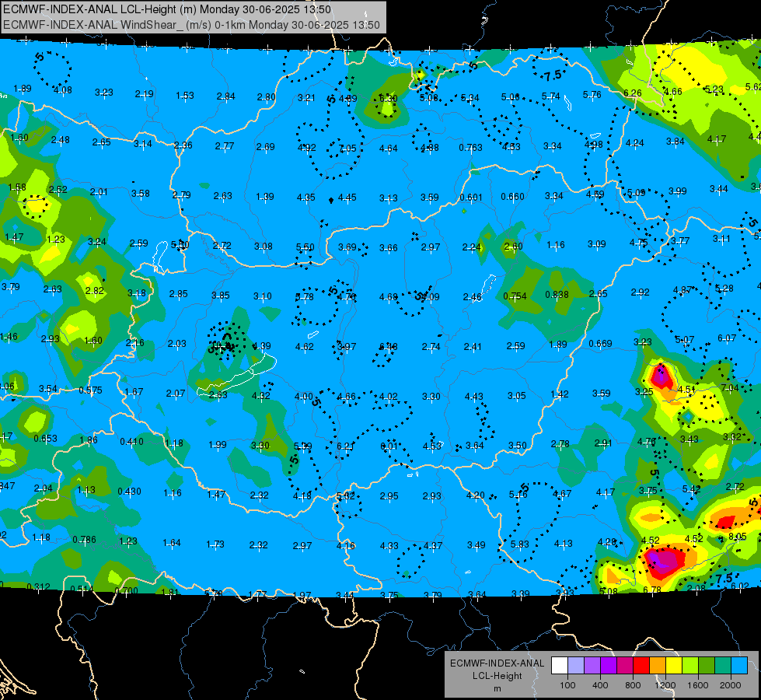Click the grid value 5.76
The height and width of the screenshot is (700, 761).
pyautogui.click(x=592, y=95)
